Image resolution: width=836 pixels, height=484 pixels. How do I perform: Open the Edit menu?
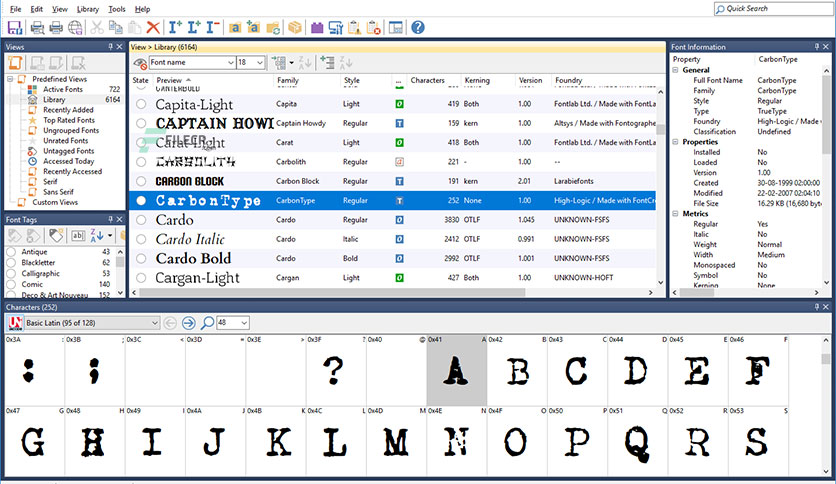point(36,9)
